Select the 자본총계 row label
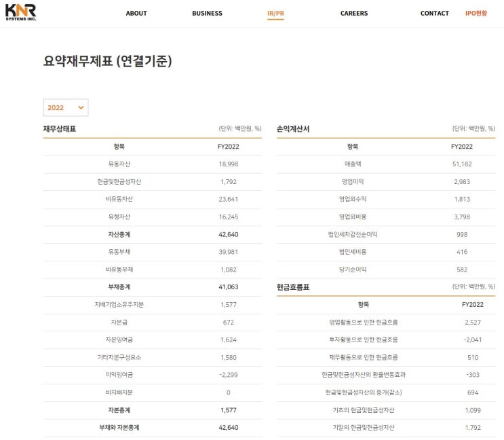The height and width of the screenshot is (440, 504). coord(119,410)
